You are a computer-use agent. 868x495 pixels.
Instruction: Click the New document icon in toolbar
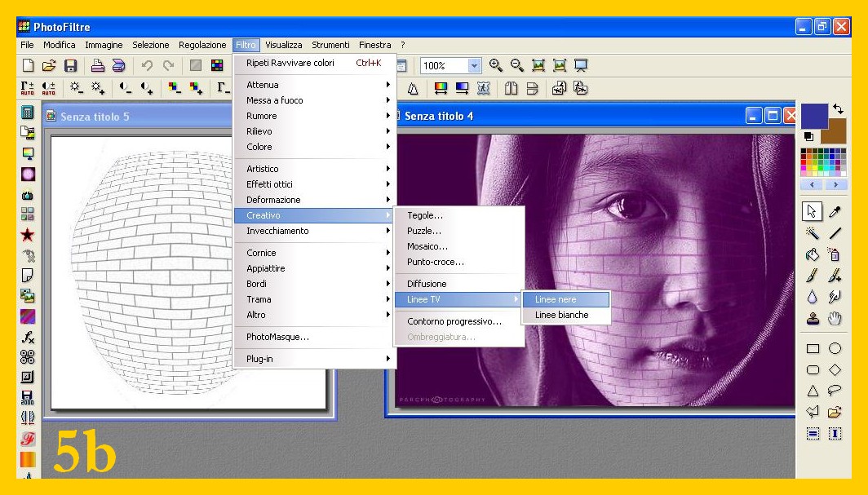click(28, 66)
